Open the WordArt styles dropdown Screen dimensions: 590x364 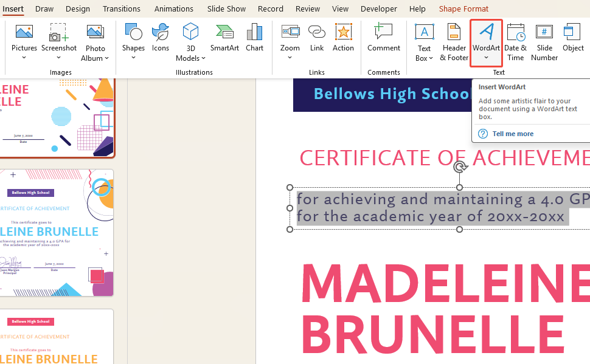486,58
